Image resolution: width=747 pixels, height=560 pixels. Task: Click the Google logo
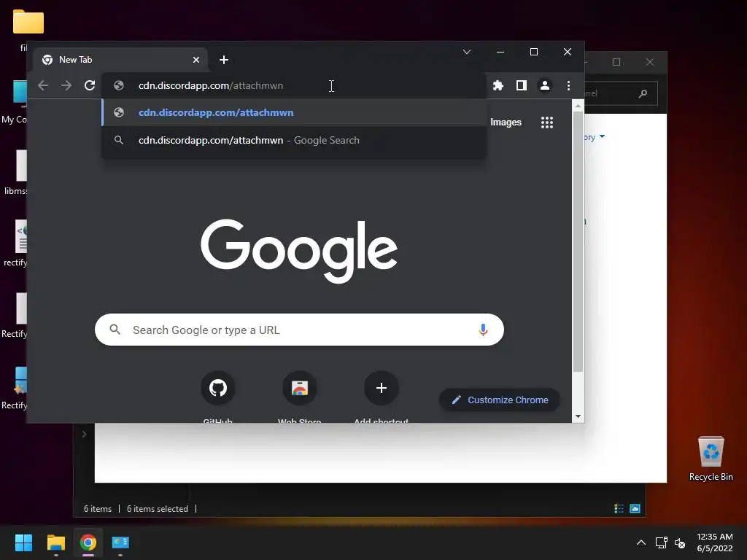pos(299,251)
